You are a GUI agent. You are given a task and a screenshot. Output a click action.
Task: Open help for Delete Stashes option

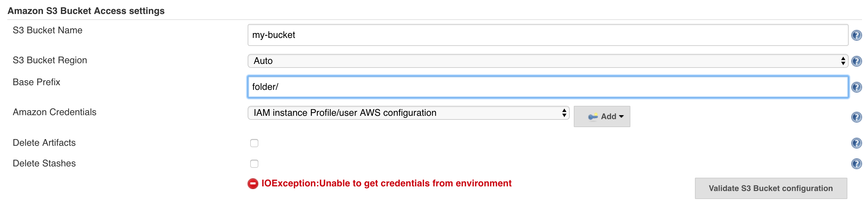(x=856, y=163)
